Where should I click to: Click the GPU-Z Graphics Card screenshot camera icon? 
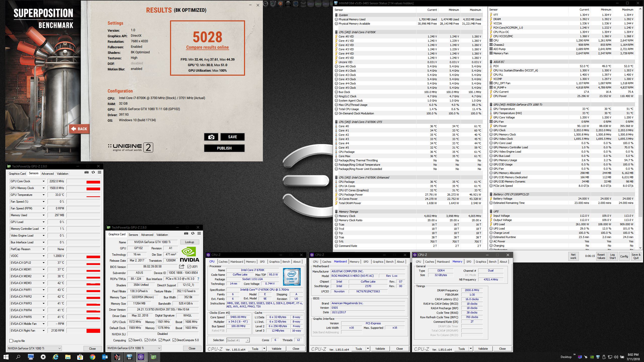tap(186, 234)
